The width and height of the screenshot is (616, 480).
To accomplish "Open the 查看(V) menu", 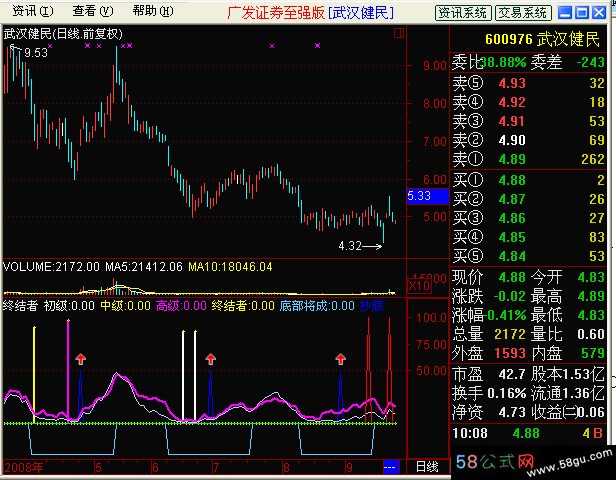I will (93, 11).
